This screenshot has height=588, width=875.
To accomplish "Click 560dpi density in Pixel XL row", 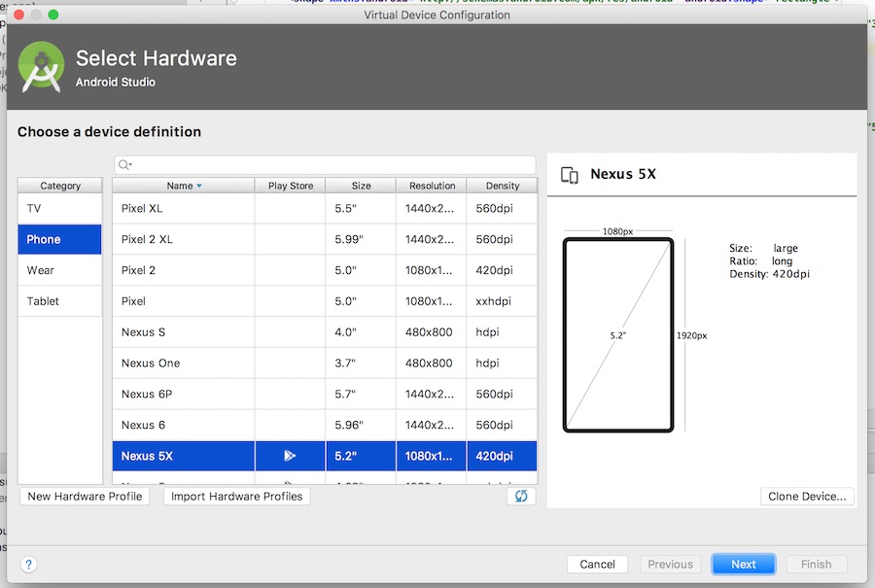I will tap(502, 208).
